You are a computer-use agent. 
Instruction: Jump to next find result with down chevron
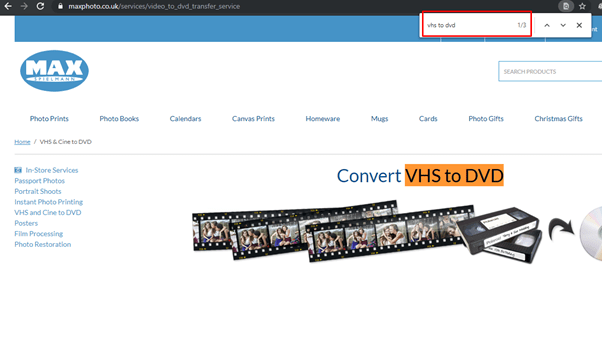[x=563, y=25]
